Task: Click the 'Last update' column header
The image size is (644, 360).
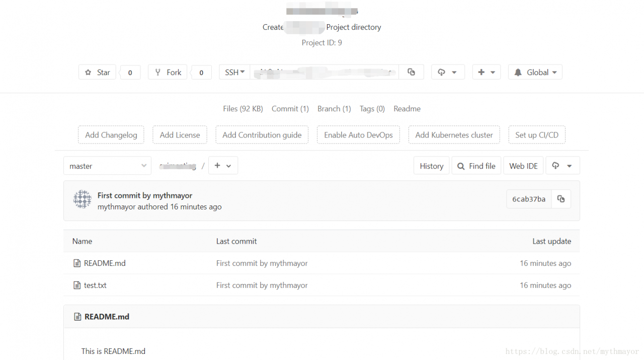Action: [x=552, y=241]
